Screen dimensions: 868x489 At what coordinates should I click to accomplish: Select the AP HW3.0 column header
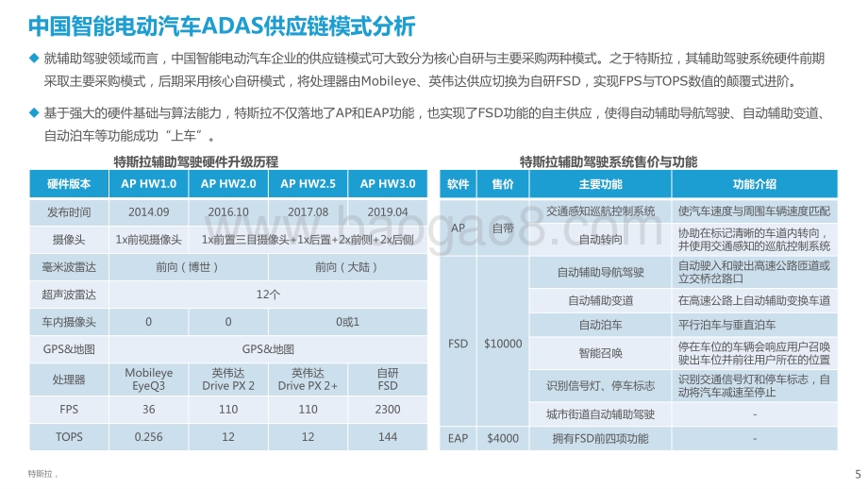pos(388,184)
